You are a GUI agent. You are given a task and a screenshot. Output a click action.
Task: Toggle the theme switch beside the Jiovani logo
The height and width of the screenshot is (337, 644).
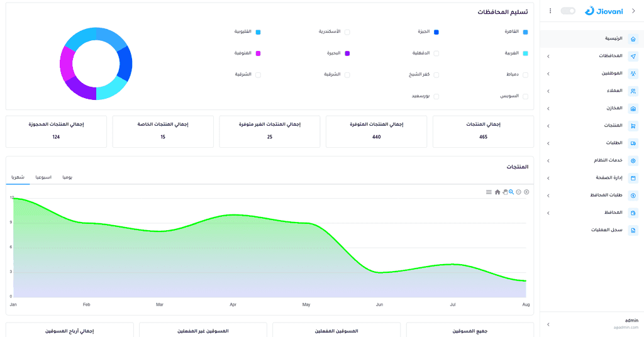(x=568, y=11)
